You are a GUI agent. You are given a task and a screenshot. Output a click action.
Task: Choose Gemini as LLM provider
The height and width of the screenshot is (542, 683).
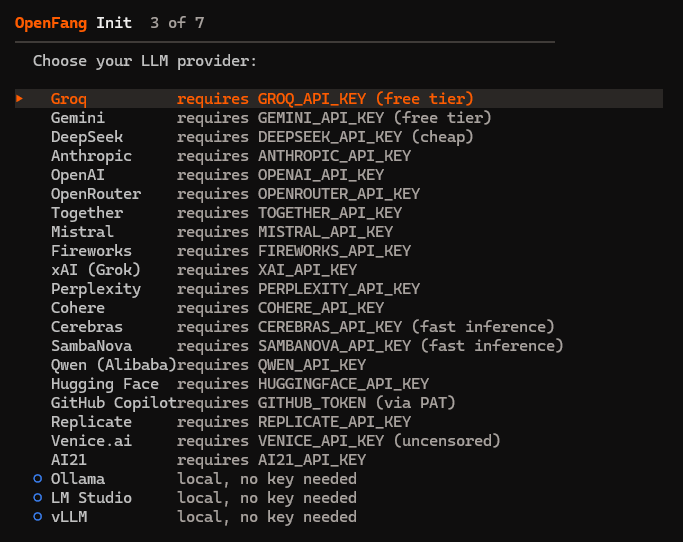click(x=339, y=118)
